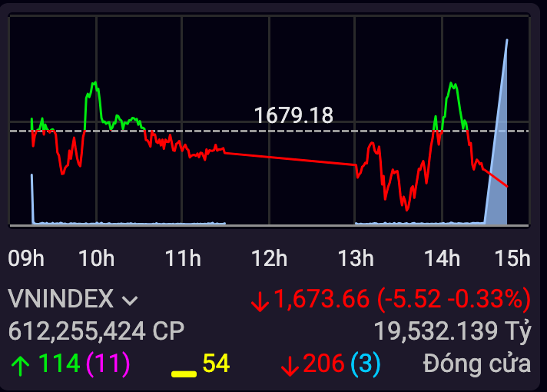547x392 pixels.
Task: Click the VNINDEX index name
Action: tap(61, 298)
